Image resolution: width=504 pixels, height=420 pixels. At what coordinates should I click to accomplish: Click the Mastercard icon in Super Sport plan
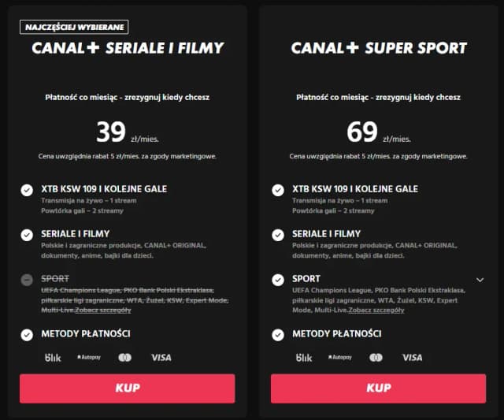[x=376, y=358]
